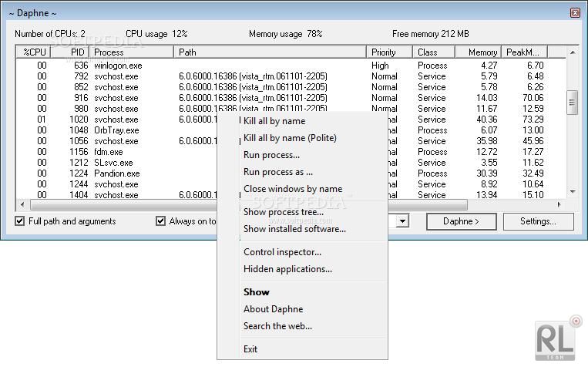The image size is (588, 367).
Task: Click the Memory usage 78% label
Action: coord(285,34)
